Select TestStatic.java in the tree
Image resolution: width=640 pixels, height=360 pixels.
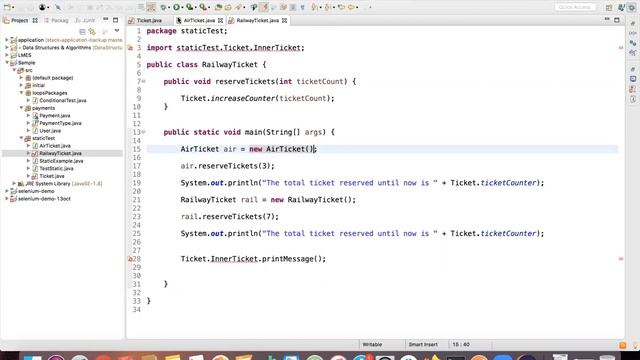coord(56,168)
